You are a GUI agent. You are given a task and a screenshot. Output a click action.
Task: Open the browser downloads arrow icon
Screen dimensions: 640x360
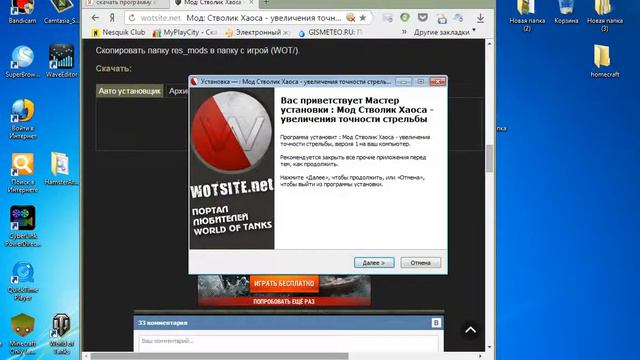480,18
